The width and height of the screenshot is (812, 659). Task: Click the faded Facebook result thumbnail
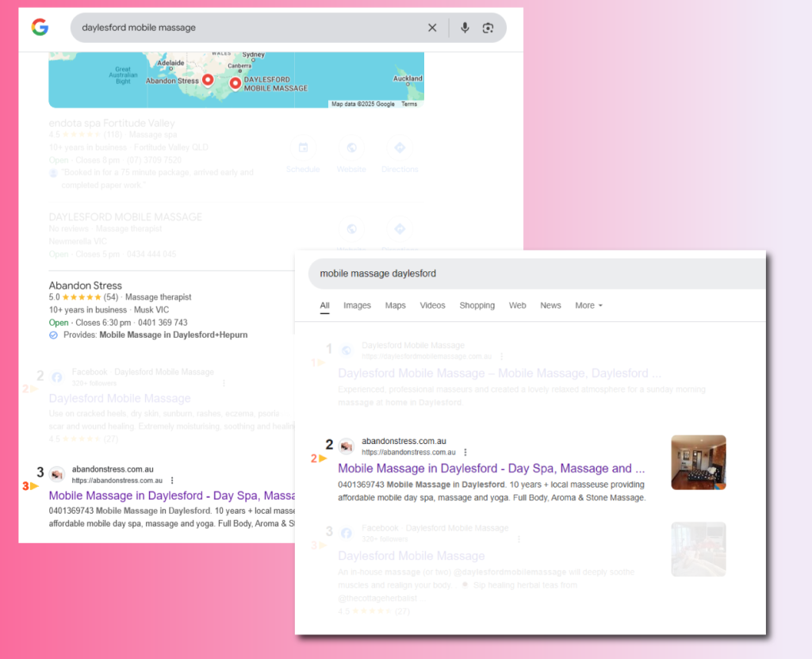pyautogui.click(x=699, y=549)
